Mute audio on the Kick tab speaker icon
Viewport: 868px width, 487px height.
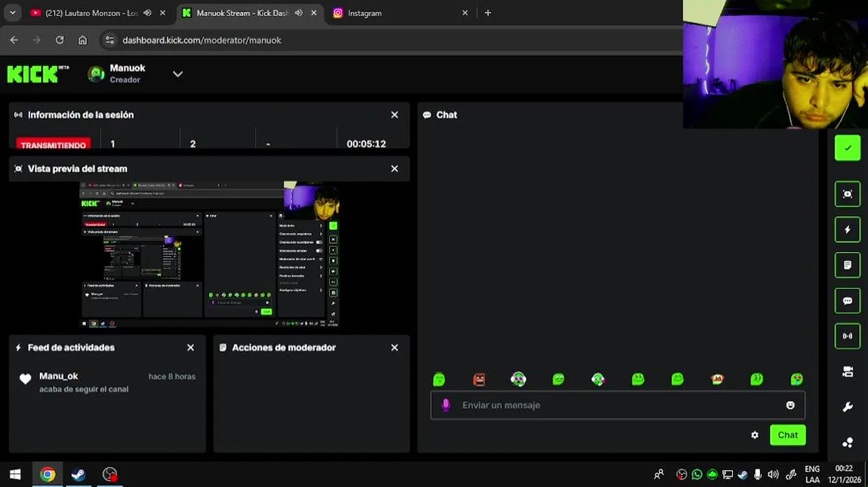[299, 13]
